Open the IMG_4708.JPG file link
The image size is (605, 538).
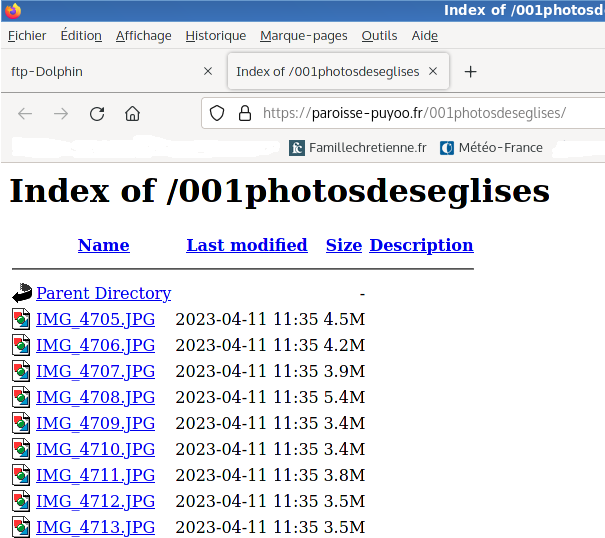(95, 398)
